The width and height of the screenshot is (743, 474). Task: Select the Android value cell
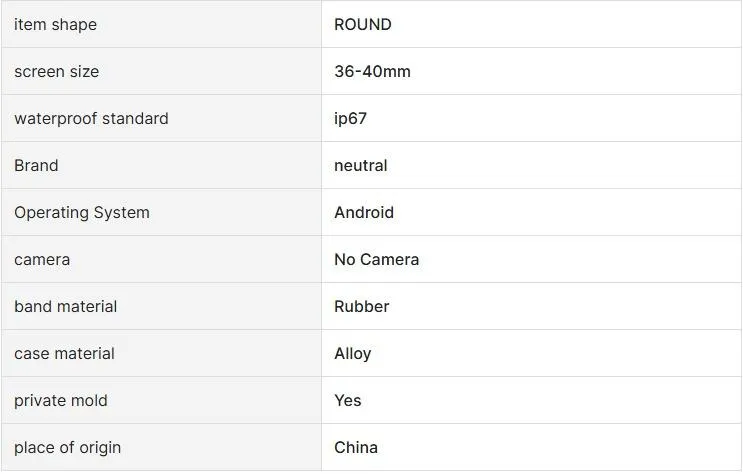[x=532, y=212]
